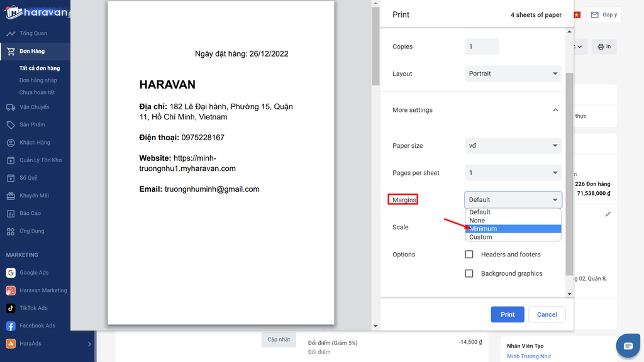This screenshot has width=644, height=362.
Task: Cancel the print dialog
Action: point(547,314)
